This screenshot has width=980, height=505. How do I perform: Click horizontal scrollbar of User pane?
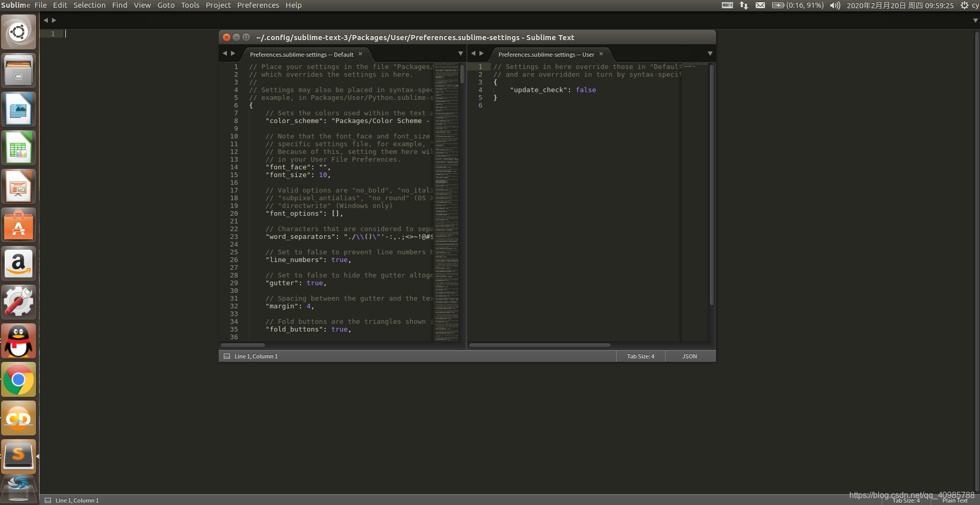pyautogui.click(x=540, y=345)
